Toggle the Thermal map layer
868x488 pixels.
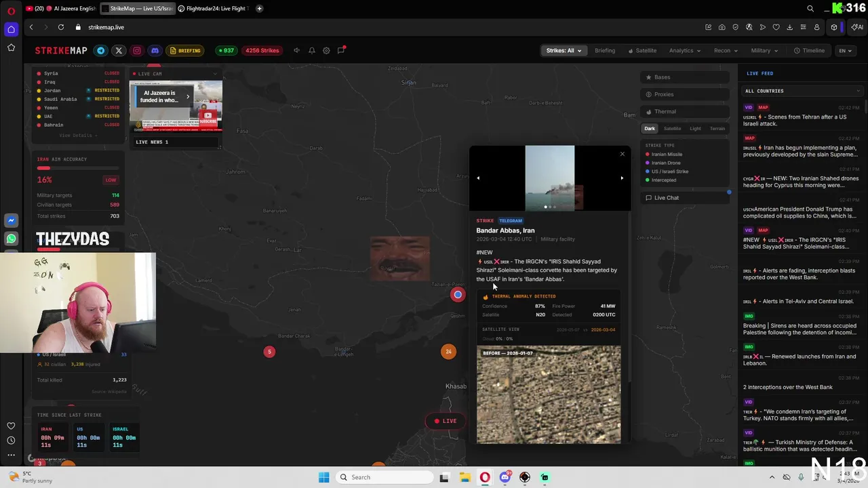pyautogui.click(x=684, y=111)
